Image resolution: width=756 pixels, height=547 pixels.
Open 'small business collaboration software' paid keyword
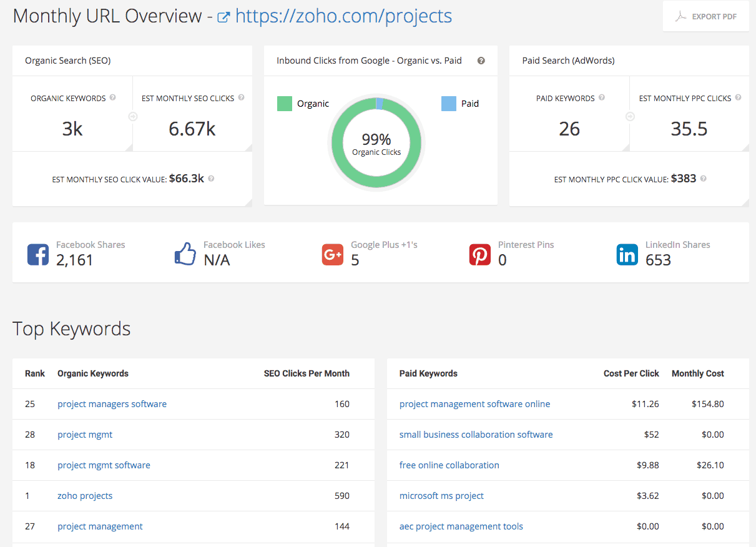point(476,435)
